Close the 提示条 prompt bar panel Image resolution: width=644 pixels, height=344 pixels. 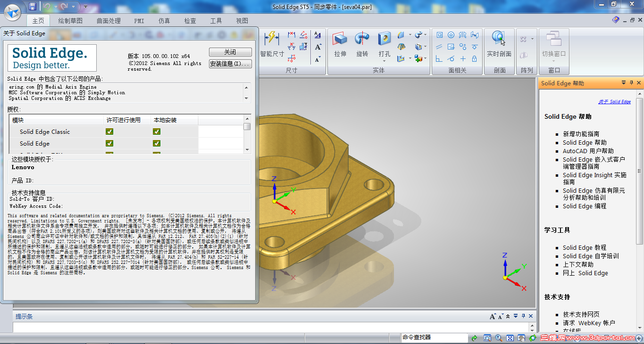(531, 316)
